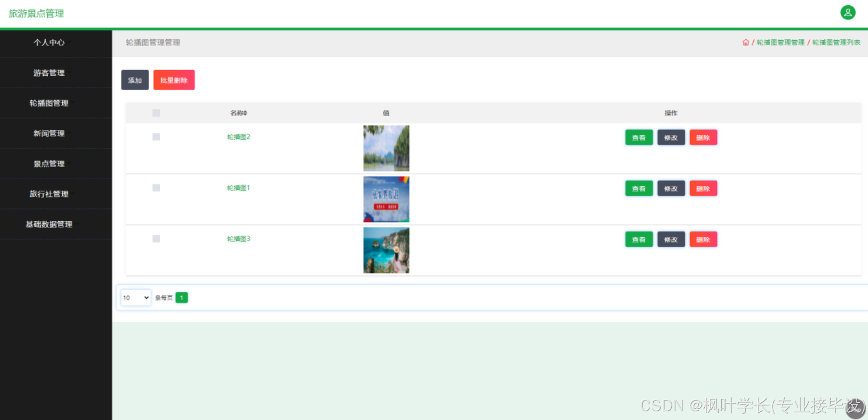This screenshot has width=868, height=420.
Task: Click the 值 column header
Action: coord(386,113)
